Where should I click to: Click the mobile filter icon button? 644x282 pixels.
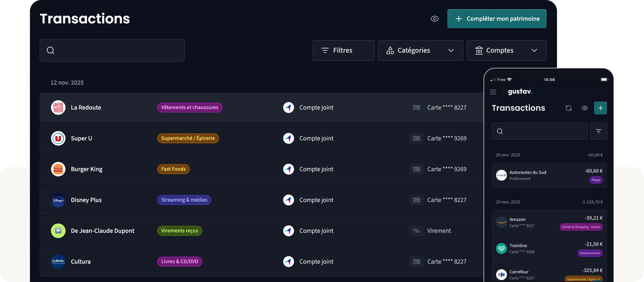[x=598, y=131]
